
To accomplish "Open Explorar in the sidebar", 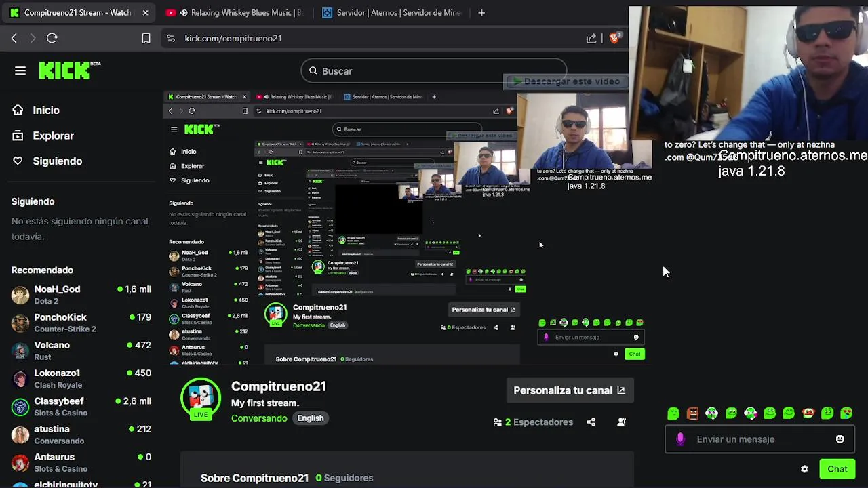I will pos(43,136).
